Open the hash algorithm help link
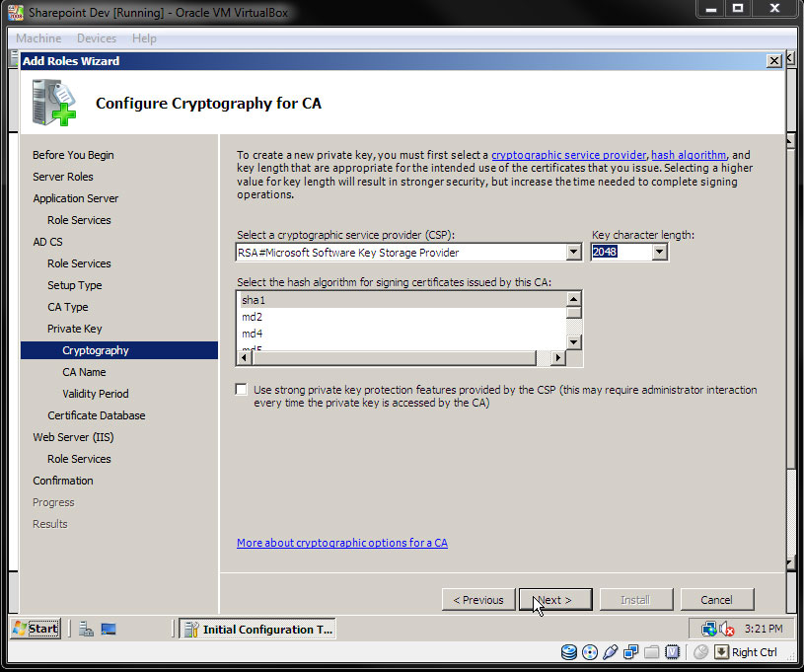The image size is (804, 672). point(689,155)
